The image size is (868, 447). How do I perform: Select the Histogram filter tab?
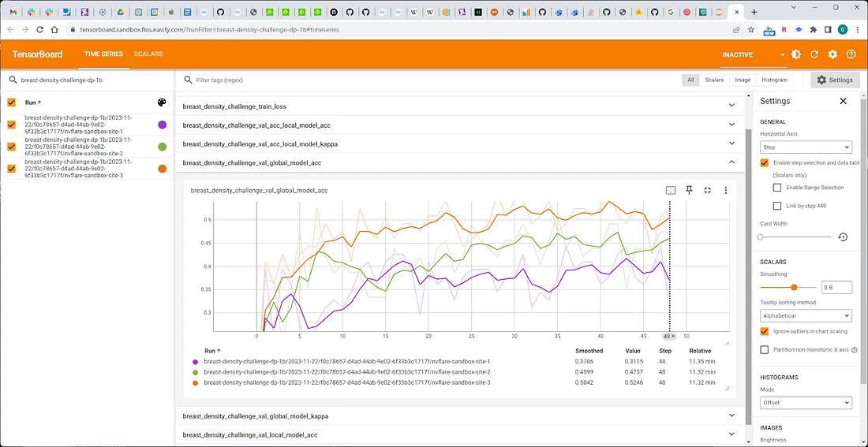pos(774,80)
